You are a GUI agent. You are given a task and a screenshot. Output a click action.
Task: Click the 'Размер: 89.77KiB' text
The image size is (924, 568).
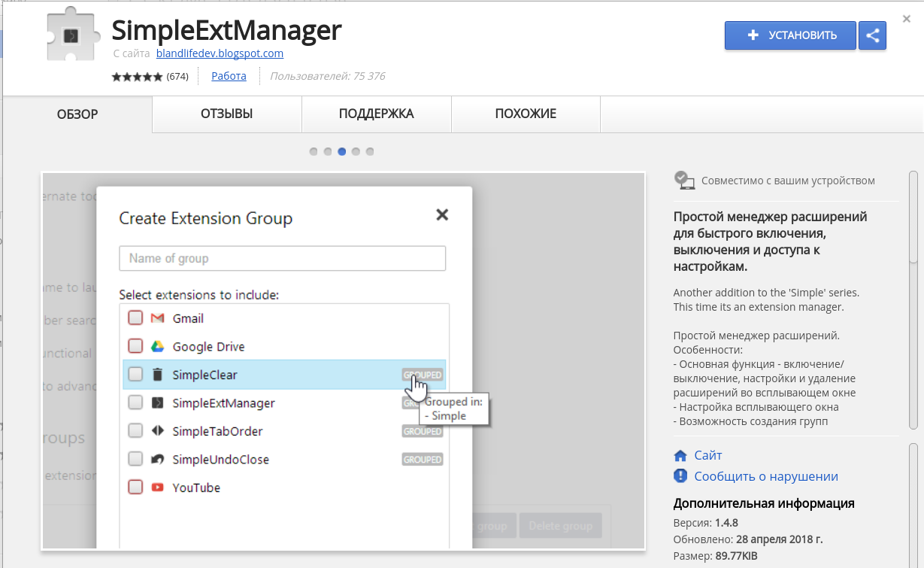pyautogui.click(x=716, y=556)
